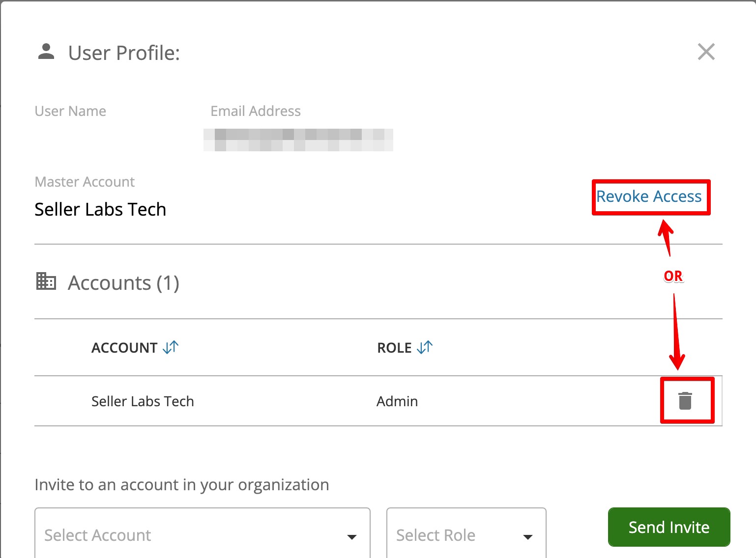Screen dimensions: 756x558
Task: Click the Accounts (1) heading
Action: pyautogui.click(x=123, y=283)
